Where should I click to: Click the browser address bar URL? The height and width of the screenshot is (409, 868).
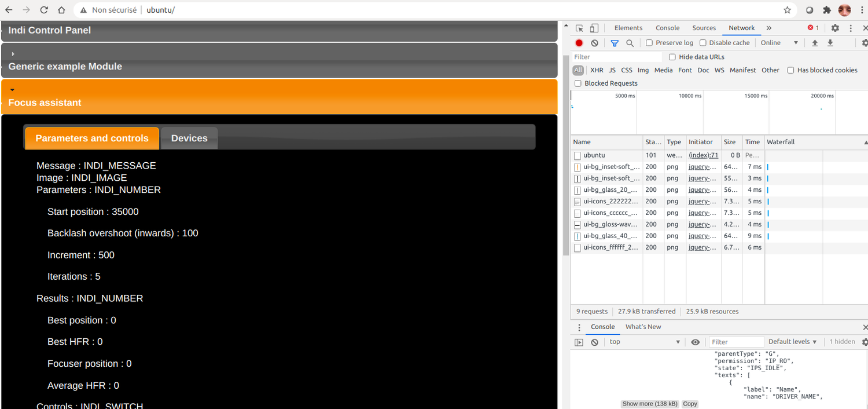click(x=161, y=10)
